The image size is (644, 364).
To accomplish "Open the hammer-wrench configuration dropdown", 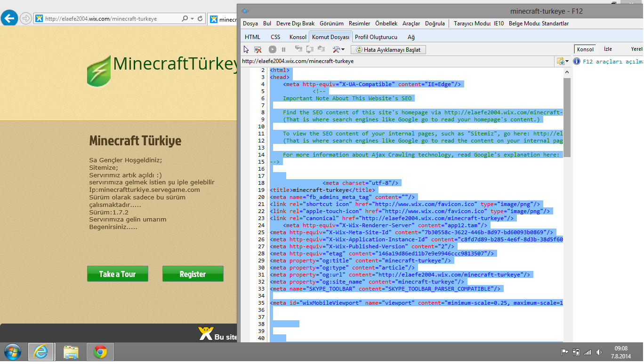I will point(338,49).
